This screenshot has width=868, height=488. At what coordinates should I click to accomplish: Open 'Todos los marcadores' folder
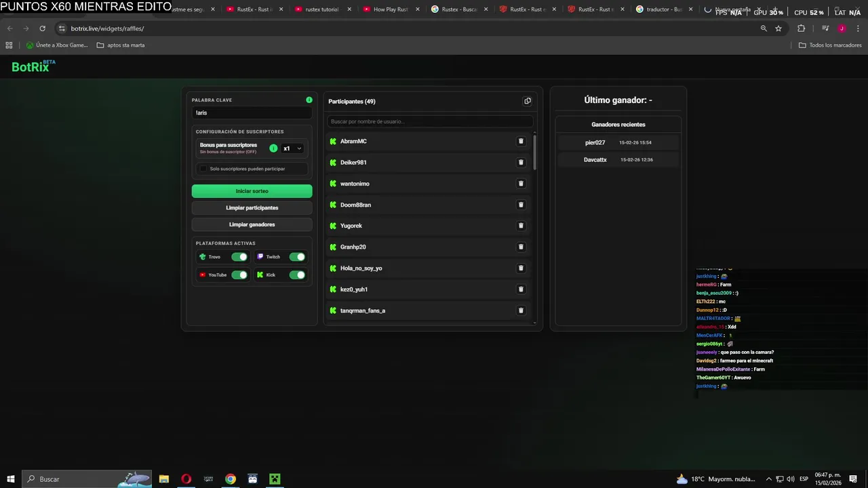pos(830,45)
